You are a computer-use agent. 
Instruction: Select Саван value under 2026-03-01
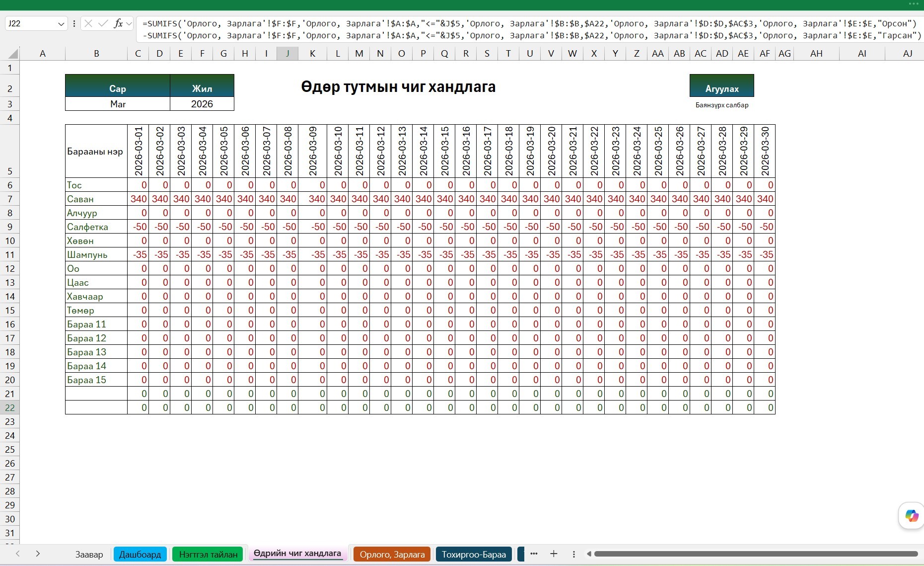[138, 199]
